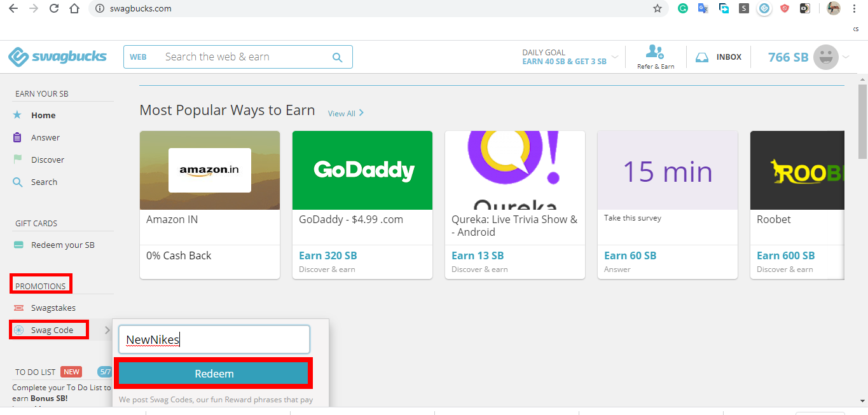The image size is (868, 415).
Task: Open the browser home page icon
Action: 74,8
